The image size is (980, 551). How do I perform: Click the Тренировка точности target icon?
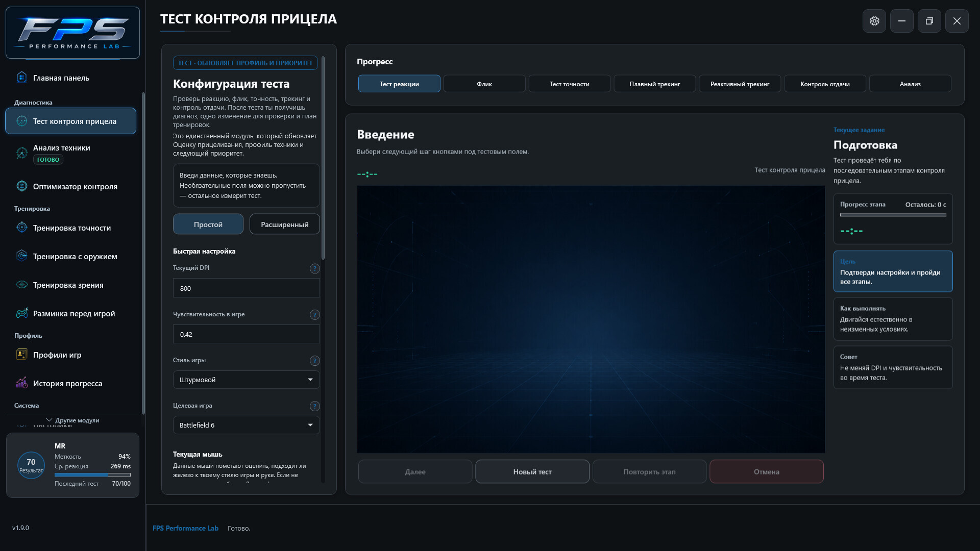(21, 228)
